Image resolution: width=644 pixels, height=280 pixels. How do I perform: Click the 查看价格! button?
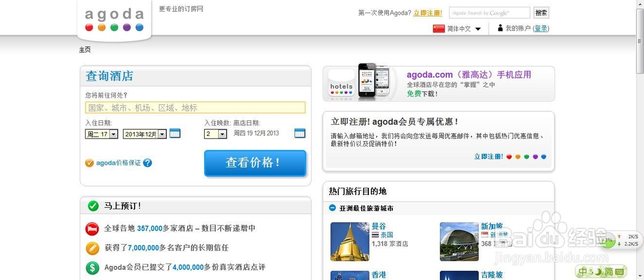(255, 163)
